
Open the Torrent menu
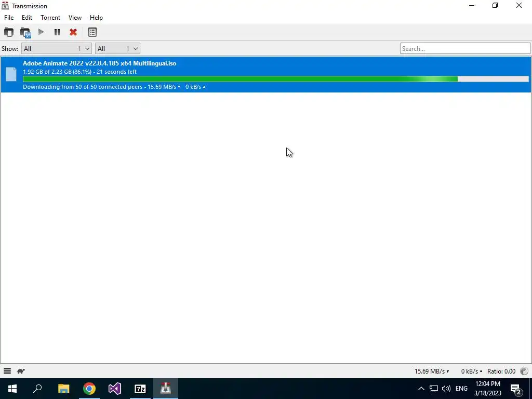[x=50, y=18]
